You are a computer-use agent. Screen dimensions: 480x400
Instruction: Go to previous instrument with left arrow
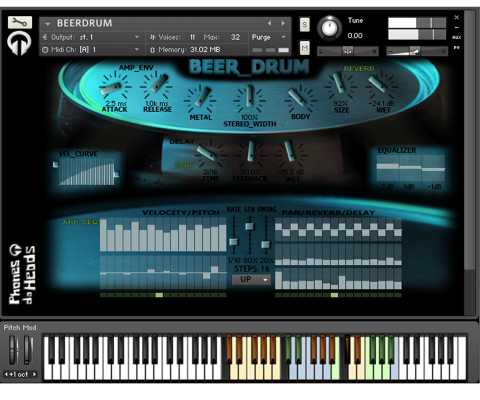pyautogui.click(x=269, y=23)
